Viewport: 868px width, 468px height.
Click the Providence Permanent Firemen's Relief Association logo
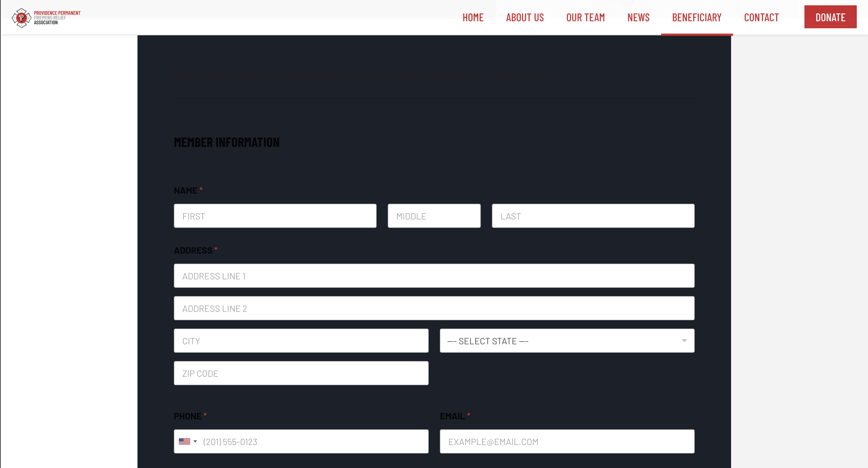(46, 17)
